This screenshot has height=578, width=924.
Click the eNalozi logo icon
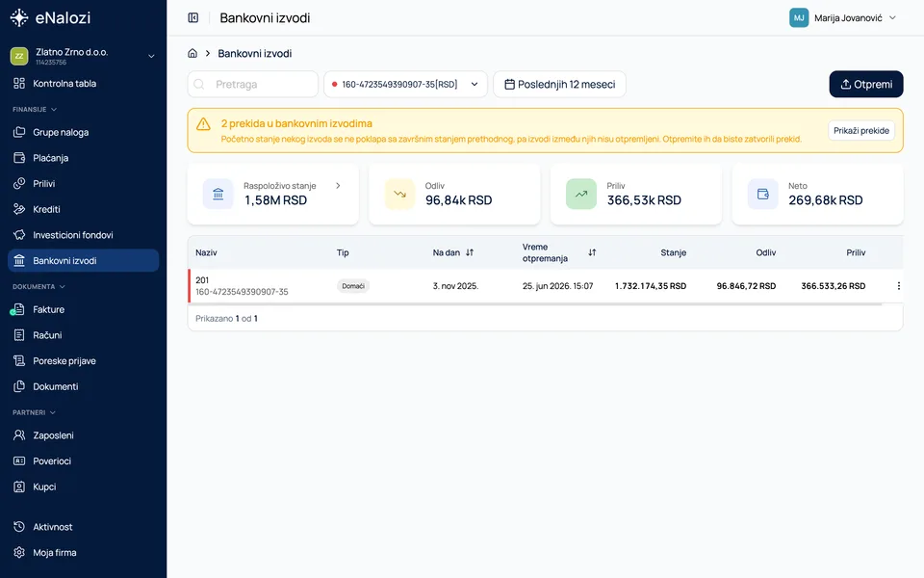point(19,17)
